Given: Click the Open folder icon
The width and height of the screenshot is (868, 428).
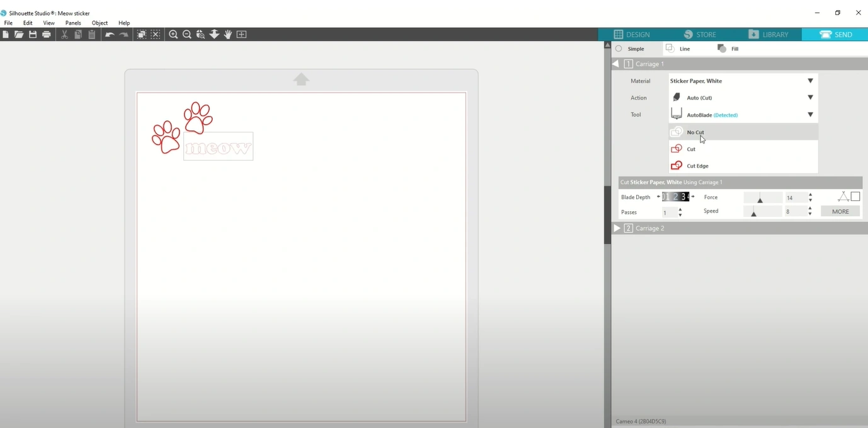Looking at the screenshot, I should (19, 35).
